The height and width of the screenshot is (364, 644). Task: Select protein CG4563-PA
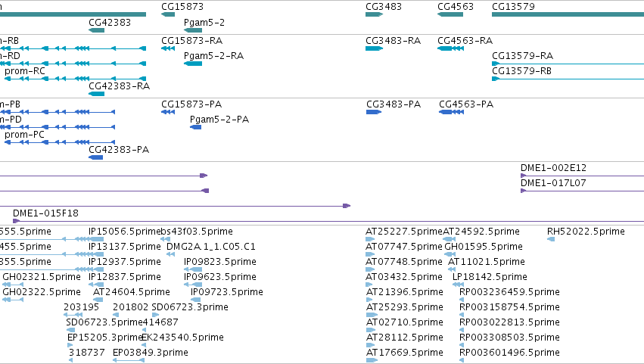[x=451, y=112]
